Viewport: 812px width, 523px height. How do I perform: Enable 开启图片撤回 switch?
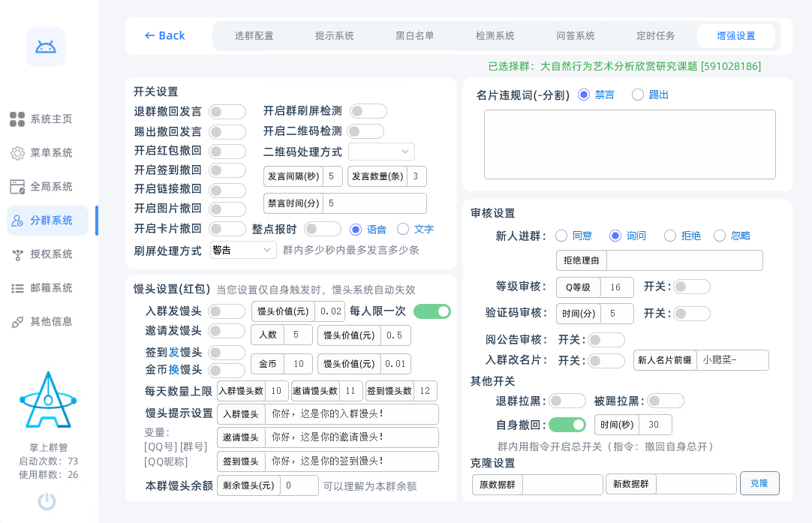(x=227, y=209)
